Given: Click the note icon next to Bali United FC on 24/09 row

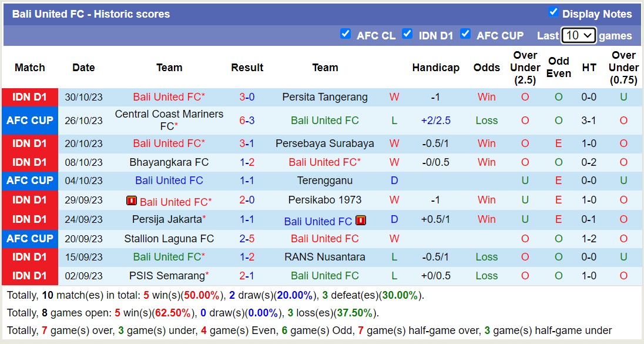Looking at the screenshot, I should point(360,221).
